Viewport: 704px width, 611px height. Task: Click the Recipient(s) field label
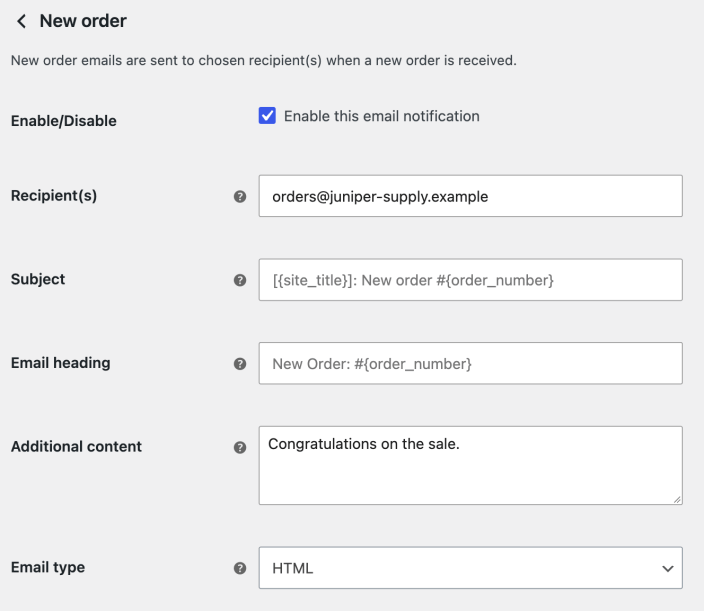click(54, 196)
